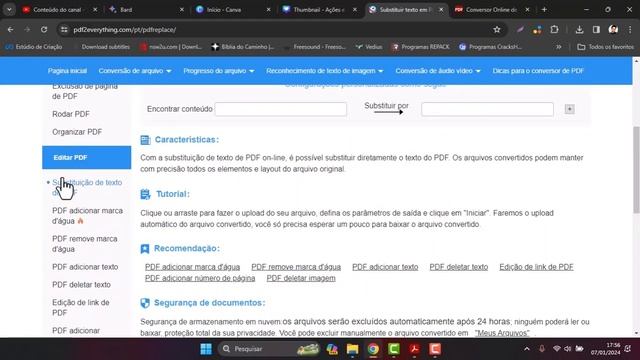Go back with the browser back arrow
640x360 pixels.
pos(10,29)
